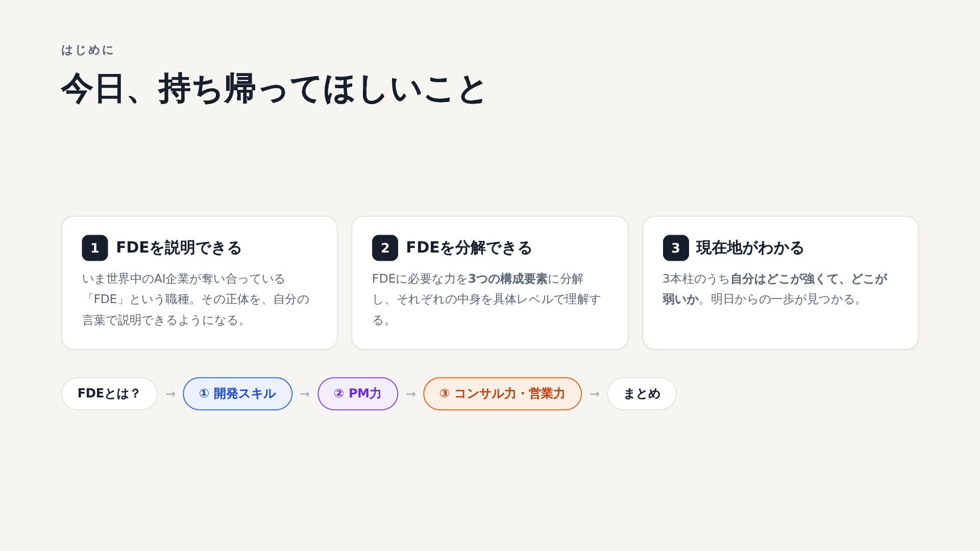This screenshot has width=980, height=551.
Task: Click arrow after the 開発スキル pill
Action: click(305, 394)
